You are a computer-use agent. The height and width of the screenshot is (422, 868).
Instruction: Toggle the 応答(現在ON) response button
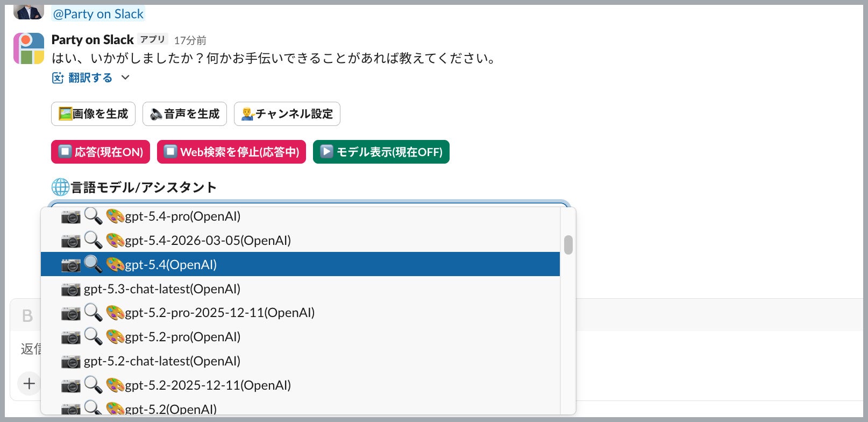pyautogui.click(x=101, y=152)
